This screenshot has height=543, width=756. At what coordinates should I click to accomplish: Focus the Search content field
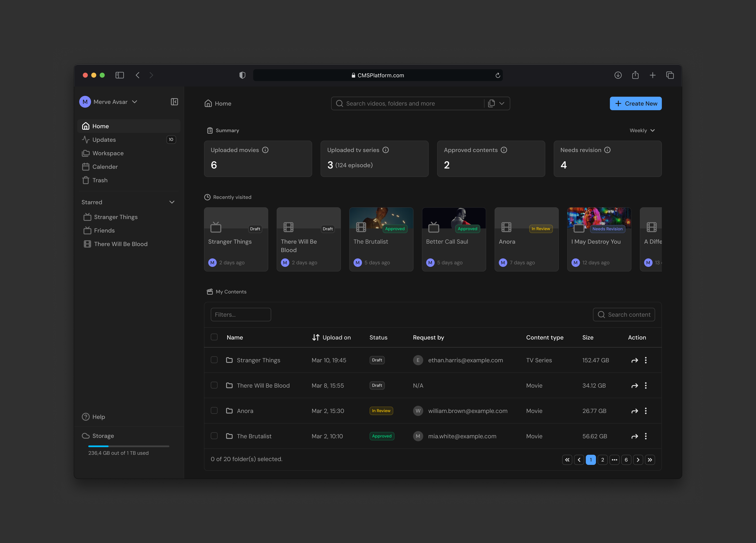(624, 315)
